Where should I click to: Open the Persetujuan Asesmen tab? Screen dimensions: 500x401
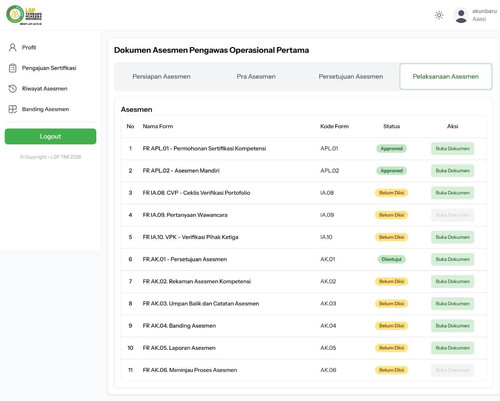pos(351,77)
